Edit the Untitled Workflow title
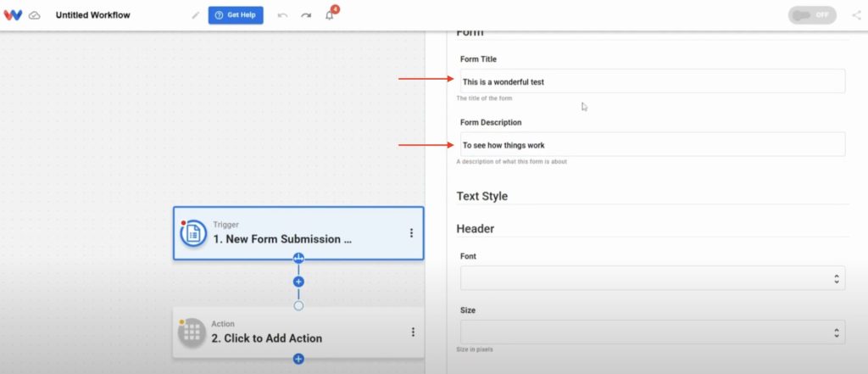The image size is (868, 374). point(93,15)
